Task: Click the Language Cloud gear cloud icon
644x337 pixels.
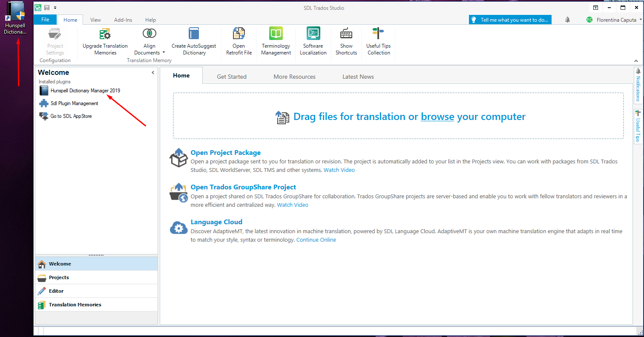Action: [x=178, y=228]
